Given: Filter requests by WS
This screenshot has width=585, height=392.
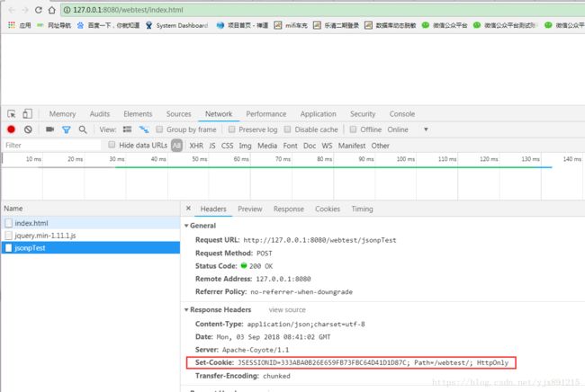Looking at the screenshot, I should [x=327, y=146].
